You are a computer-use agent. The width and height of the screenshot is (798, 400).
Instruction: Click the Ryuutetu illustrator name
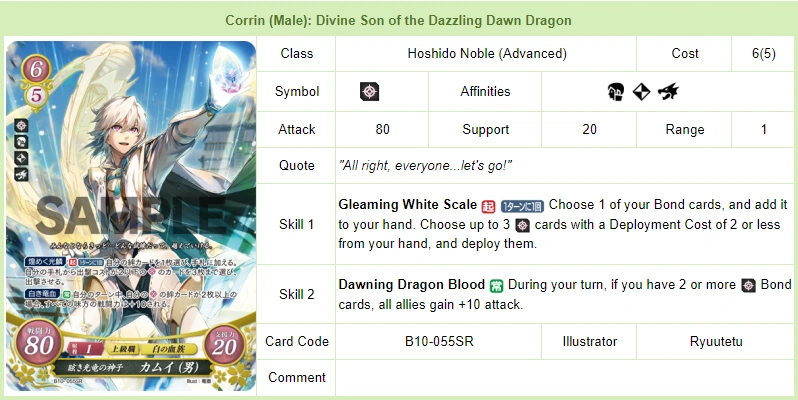(716, 341)
